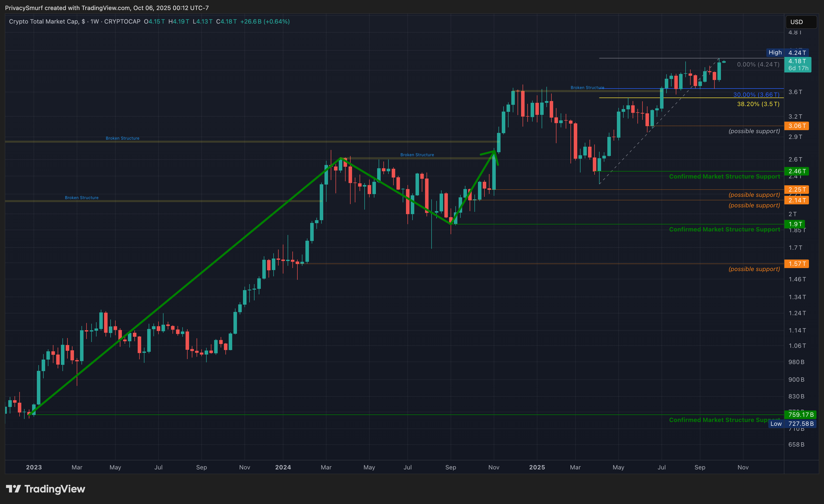This screenshot has width=824, height=504.
Task: Select the 38.20% (3.5T) Fibonacci level label
Action: pos(758,104)
